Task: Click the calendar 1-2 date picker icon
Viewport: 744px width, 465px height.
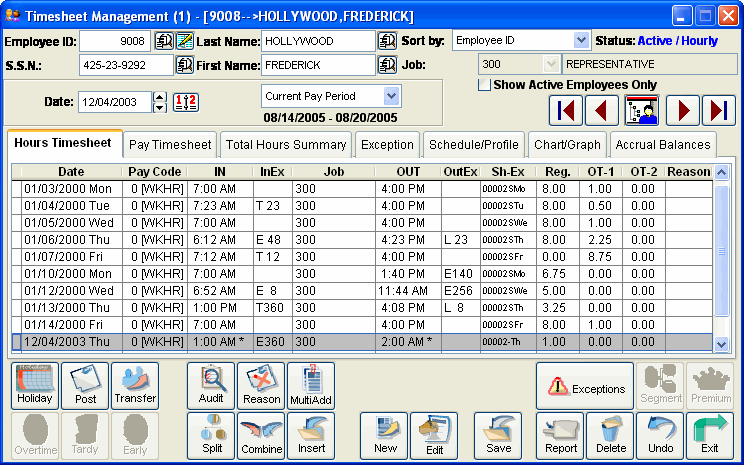Action: tap(186, 102)
